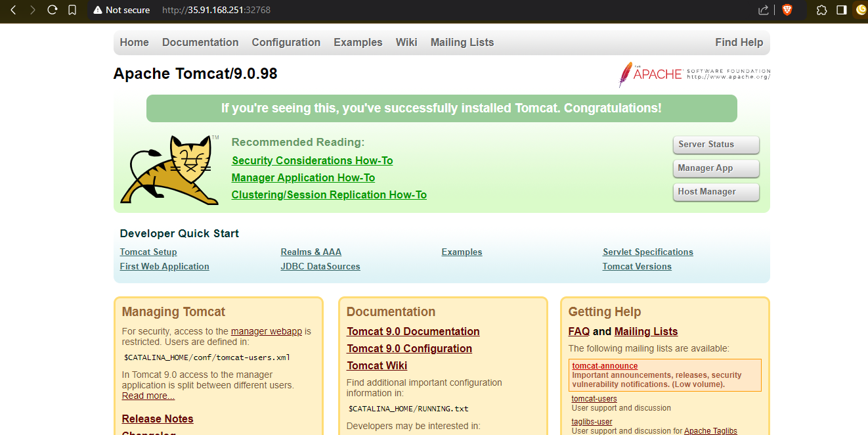Click the Apache Software Foundation logo
The height and width of the screenshot is (435, 868).
(694, 74)
